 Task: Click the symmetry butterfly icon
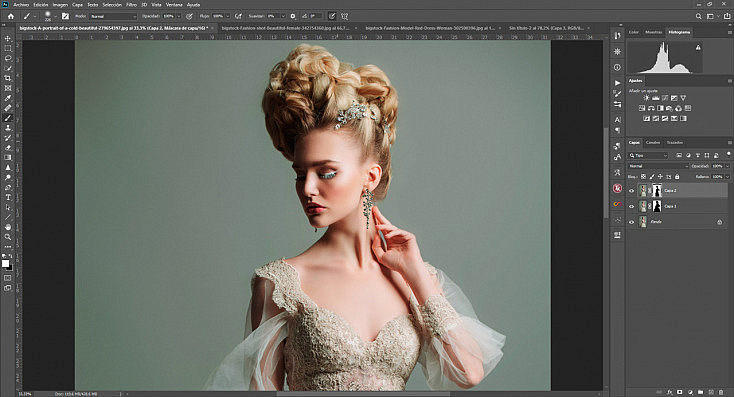[345, 16]
